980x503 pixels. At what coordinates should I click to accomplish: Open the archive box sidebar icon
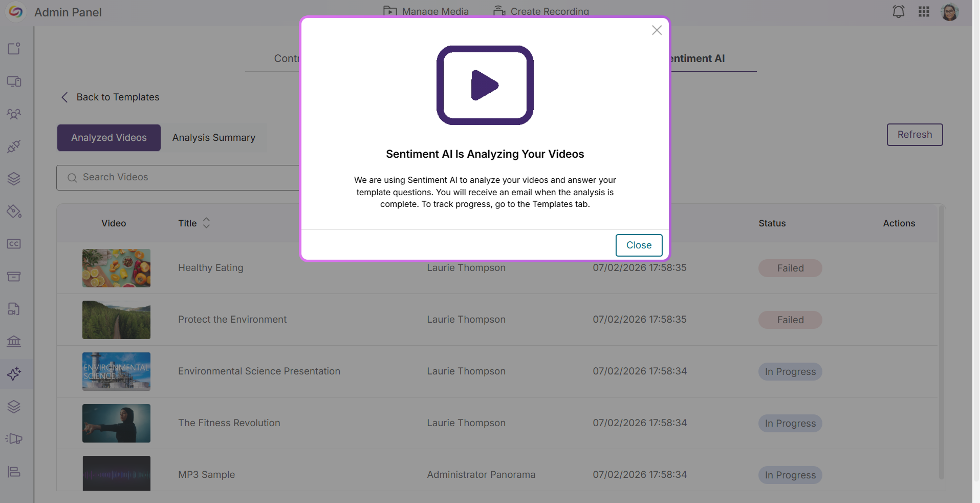point(14,277)
